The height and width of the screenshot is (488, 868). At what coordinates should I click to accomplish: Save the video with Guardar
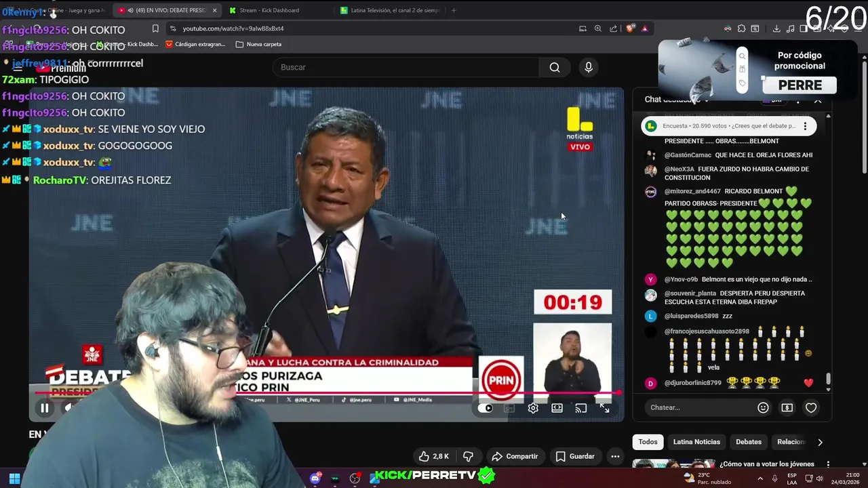point(575,456)
